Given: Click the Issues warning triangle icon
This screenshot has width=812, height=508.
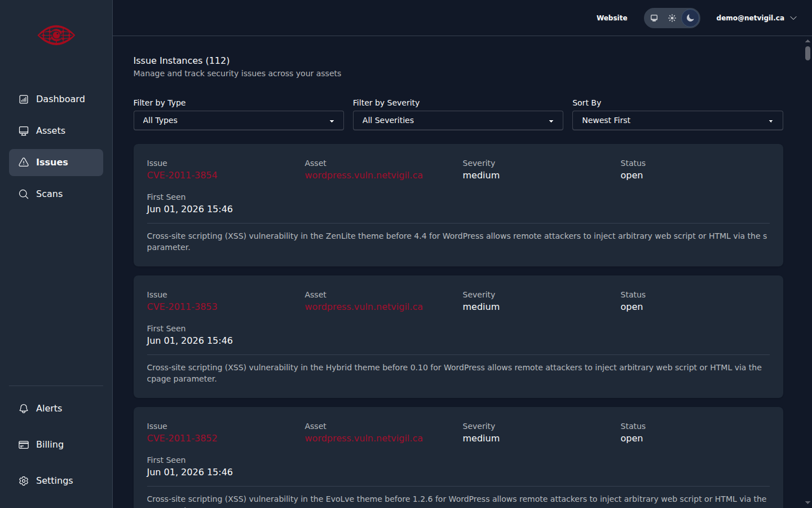Looking at the screenshot, I should tap(24, 163).
